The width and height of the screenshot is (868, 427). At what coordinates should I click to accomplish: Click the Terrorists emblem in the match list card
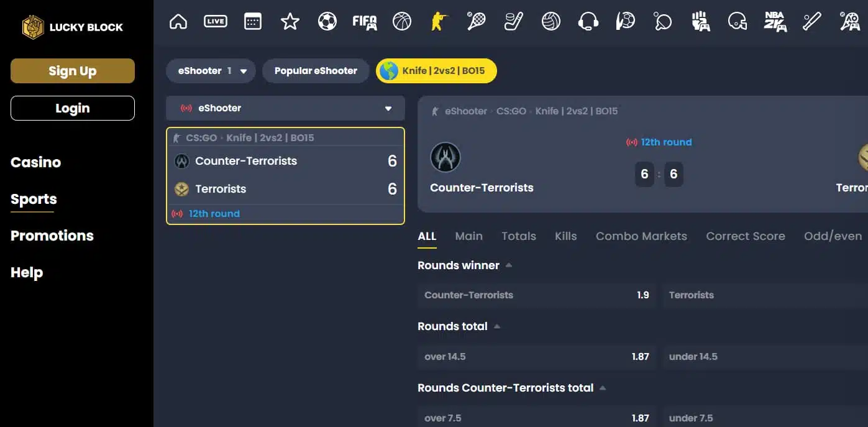[181, 189]
